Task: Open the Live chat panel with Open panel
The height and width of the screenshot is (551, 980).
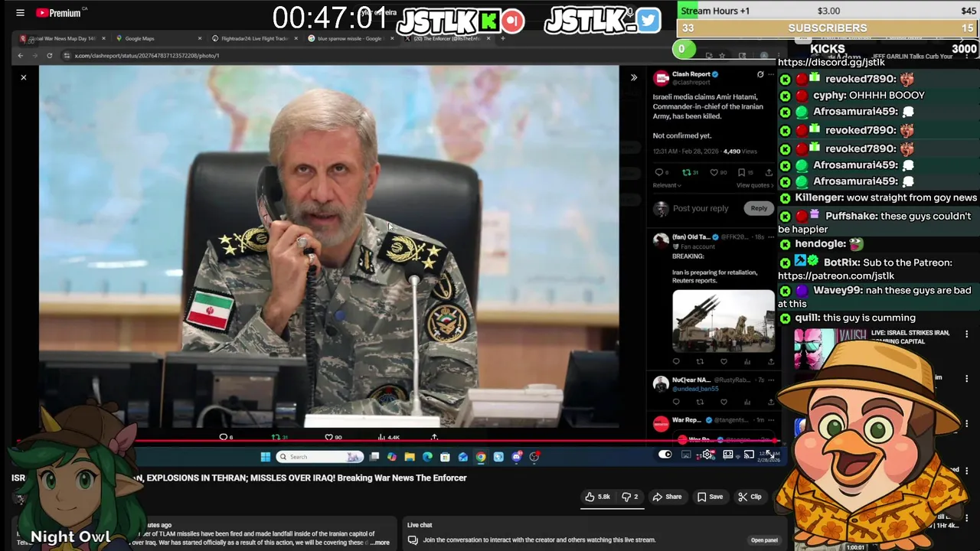Action: tap(764, 540)
